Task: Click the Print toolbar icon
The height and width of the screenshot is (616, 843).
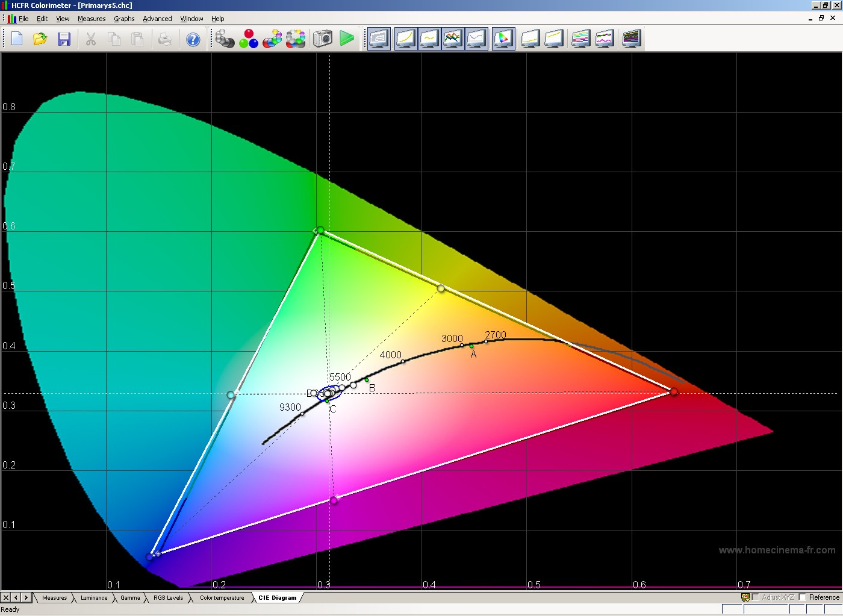Action: 164,39
